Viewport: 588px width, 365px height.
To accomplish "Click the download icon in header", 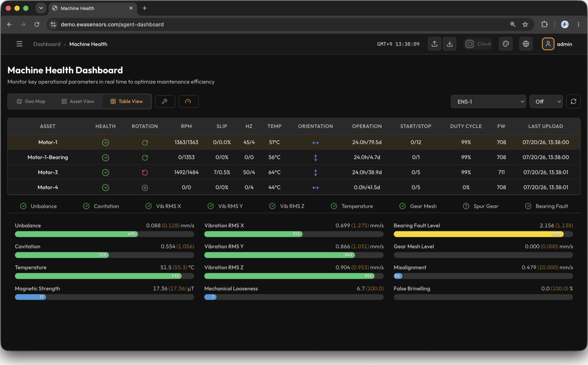I will point(449,44).
